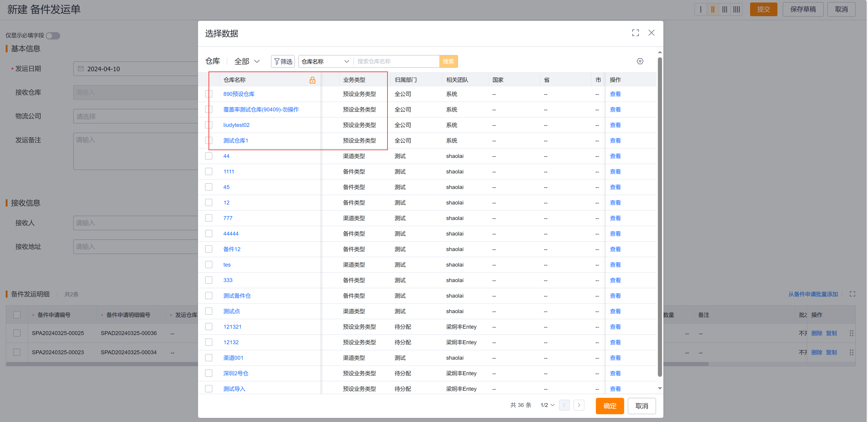
Task: Go to next page with the right arrow
Action: point(579,405)
